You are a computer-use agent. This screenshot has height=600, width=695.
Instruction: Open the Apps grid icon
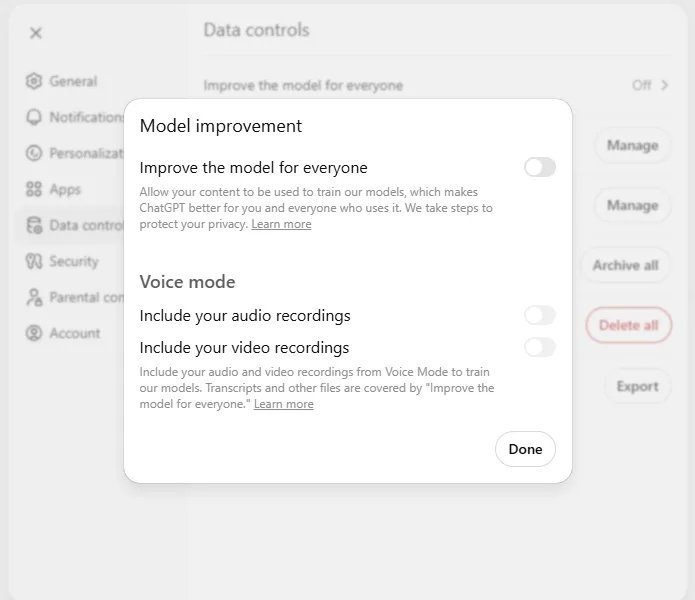coord(34,189)
